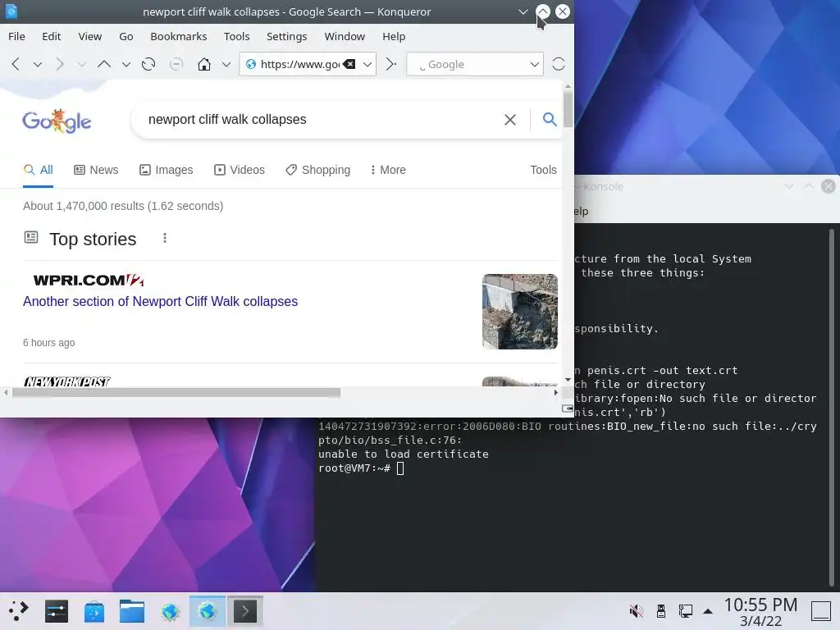
Task: Open the File menu
Action: (x=16, y=36)
